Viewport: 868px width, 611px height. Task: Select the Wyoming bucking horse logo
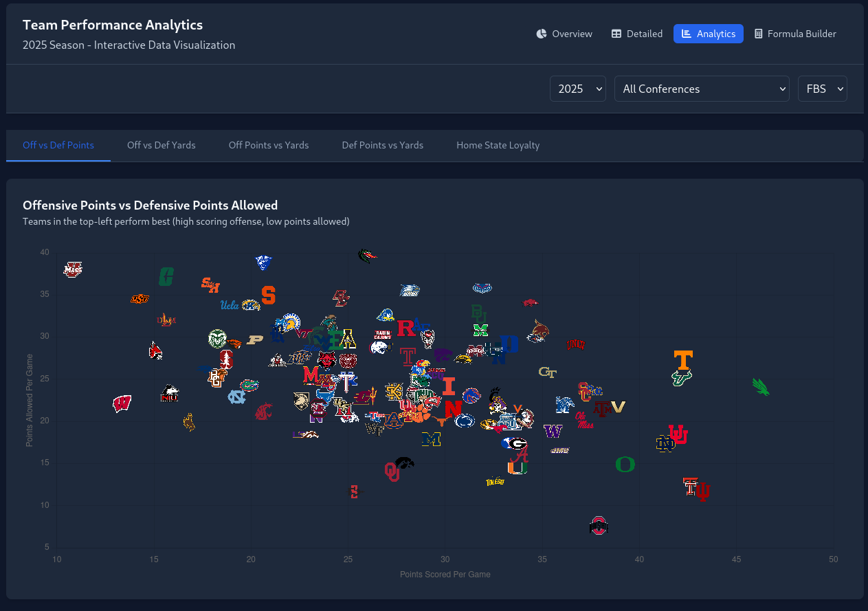tap(190, 422)
